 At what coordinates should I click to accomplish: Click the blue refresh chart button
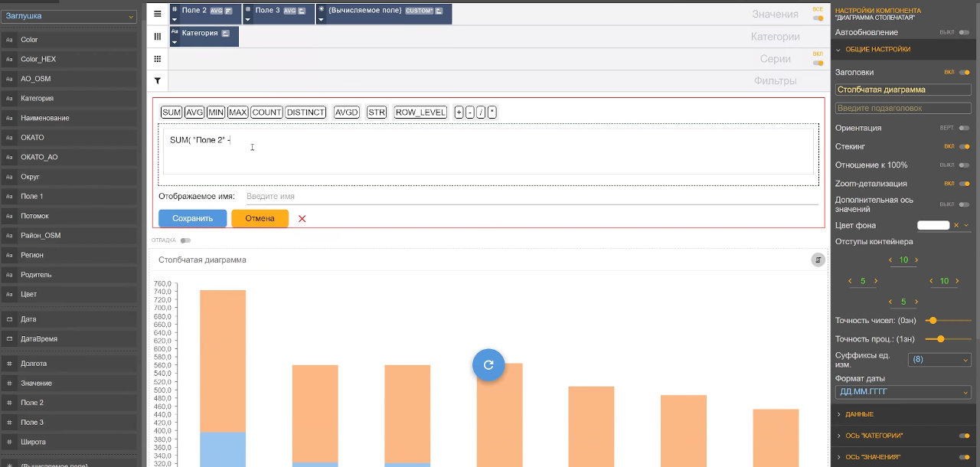488,365
